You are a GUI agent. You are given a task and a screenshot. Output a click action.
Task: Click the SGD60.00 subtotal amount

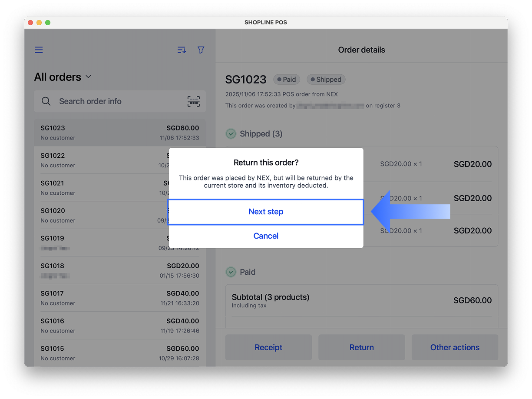[473, 300]
